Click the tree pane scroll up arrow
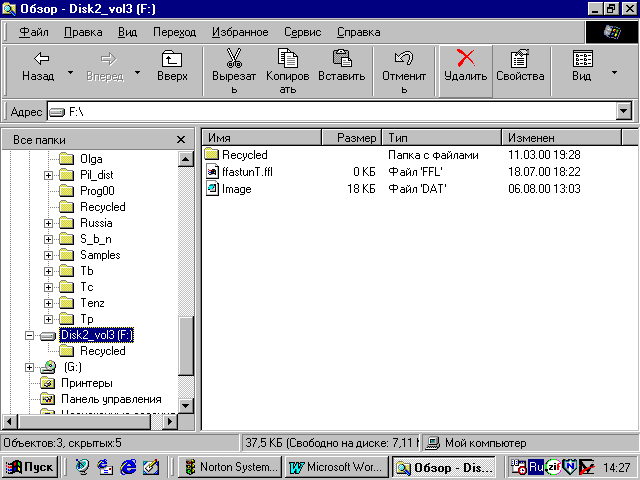Image resolution: width=640 pixels, height=480 pixels. click(185, 159)
